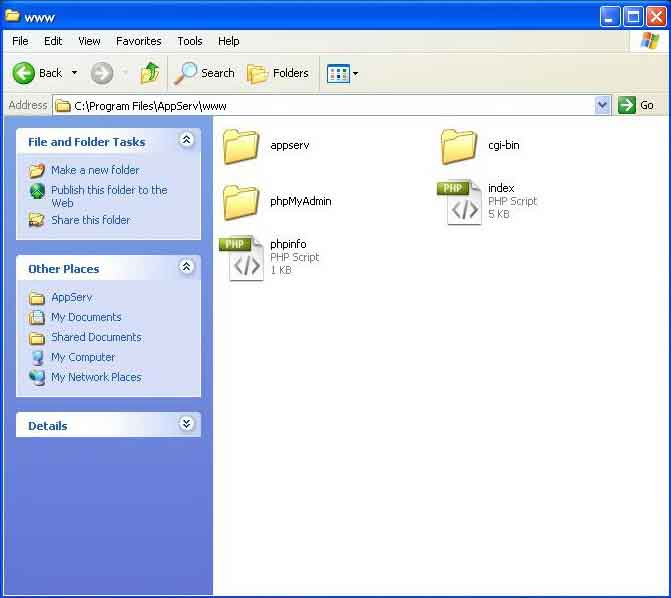
Task: Click the Windows flag logo
Action: (x=650, y=41)
